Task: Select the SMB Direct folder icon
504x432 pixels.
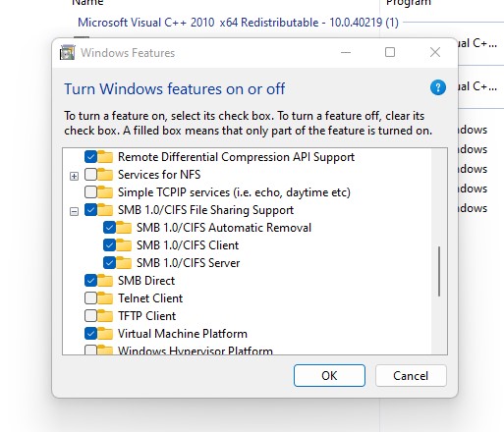Action: pyautogui.click(x=105, y=280)
